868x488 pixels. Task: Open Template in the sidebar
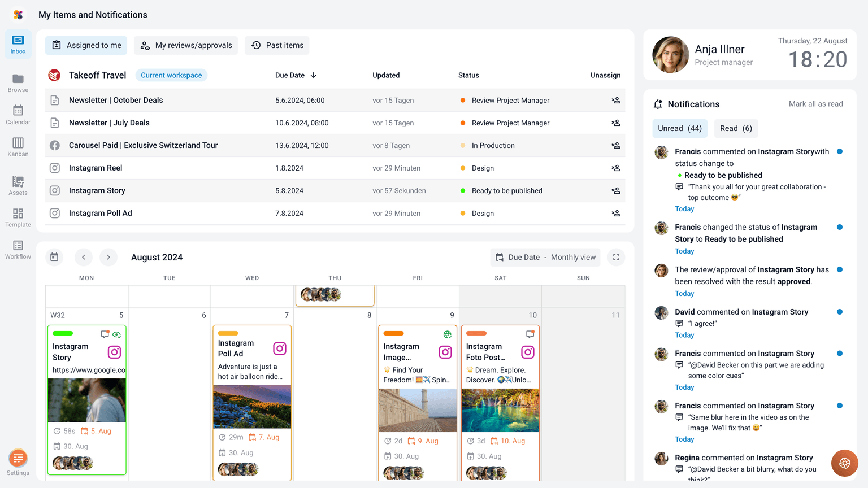click(18, 218)
